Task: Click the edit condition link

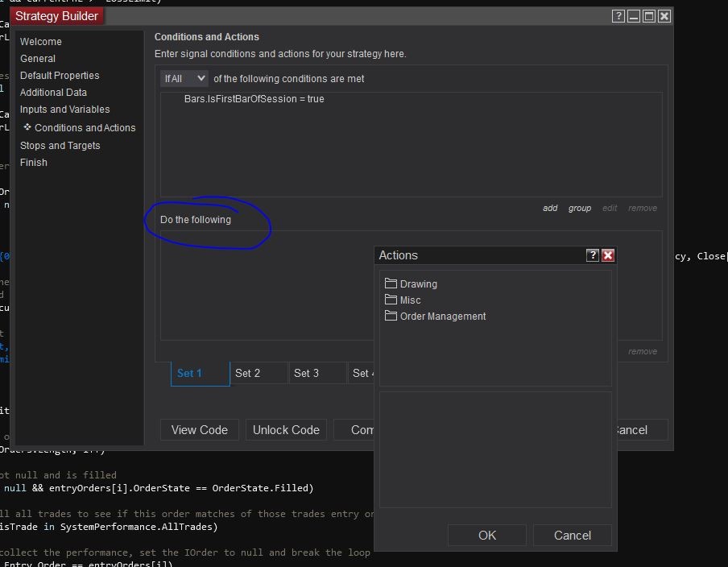Action: click(610, 208)
